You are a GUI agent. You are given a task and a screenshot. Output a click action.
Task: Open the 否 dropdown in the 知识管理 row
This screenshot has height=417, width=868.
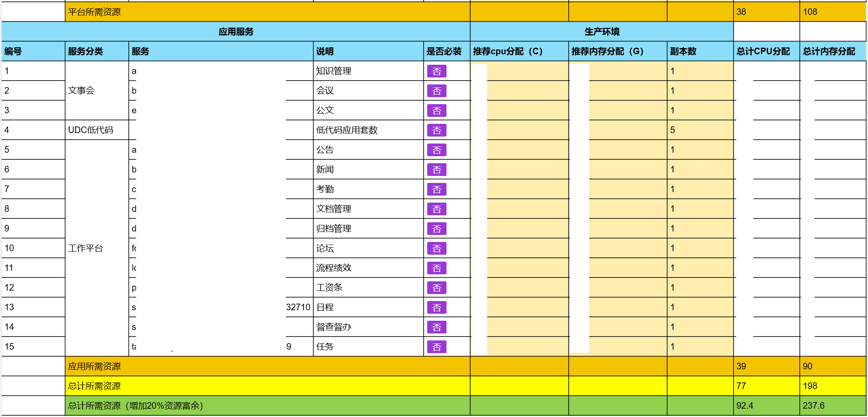click(x=436, y=71)
